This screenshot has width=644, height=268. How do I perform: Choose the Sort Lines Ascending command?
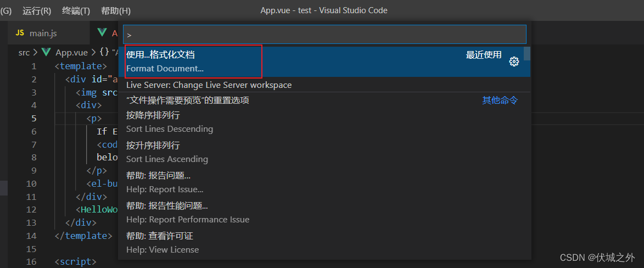pos(167,152)
